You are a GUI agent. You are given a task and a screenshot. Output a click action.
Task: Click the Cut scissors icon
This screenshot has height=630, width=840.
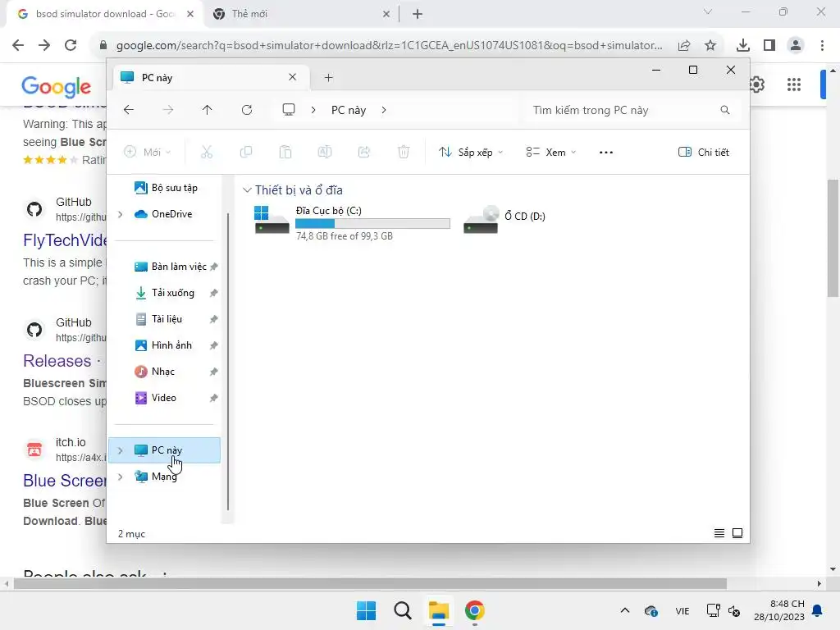[207, 152]
